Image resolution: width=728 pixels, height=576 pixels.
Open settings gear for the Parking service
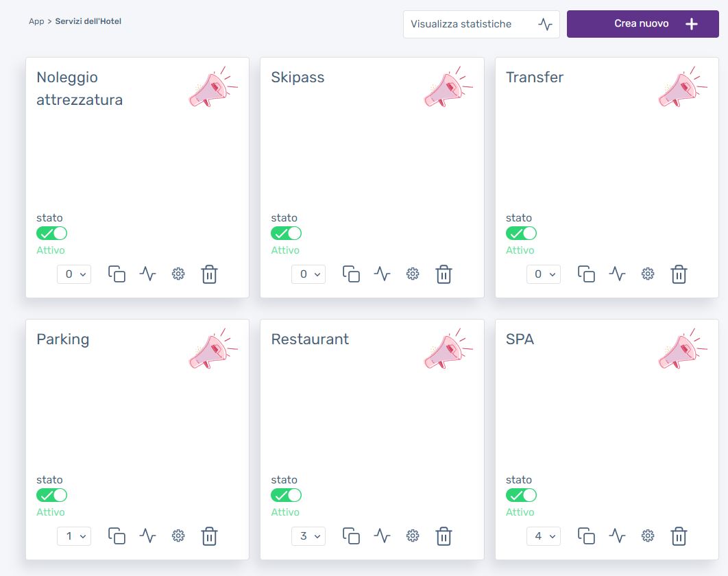pyautogui.click(x=178, y=536)
